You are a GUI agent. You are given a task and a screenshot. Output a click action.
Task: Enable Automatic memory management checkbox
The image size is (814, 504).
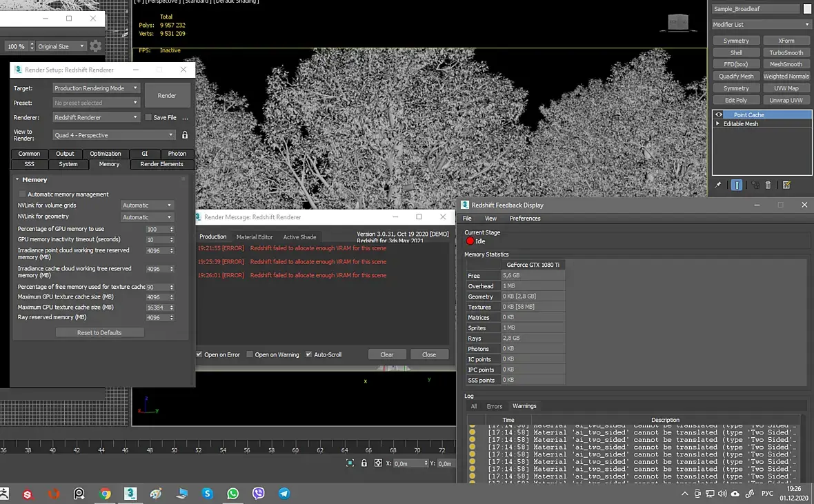click(22, 194)
